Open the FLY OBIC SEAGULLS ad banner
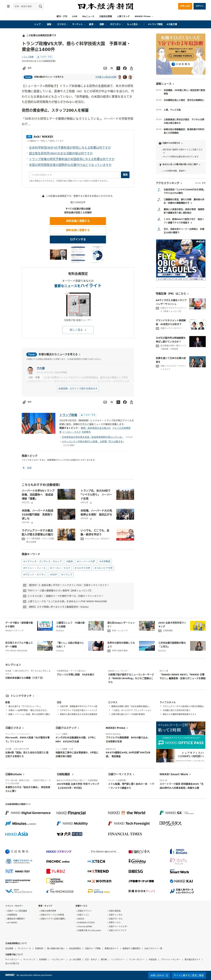This screenshot has height=980, width=211. pos(181,260)
